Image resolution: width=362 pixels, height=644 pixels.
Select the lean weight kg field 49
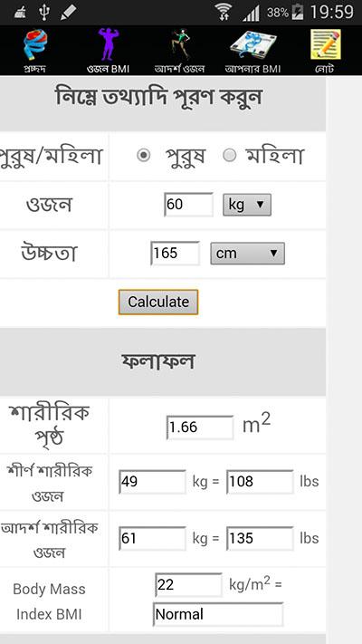[152, 482]
